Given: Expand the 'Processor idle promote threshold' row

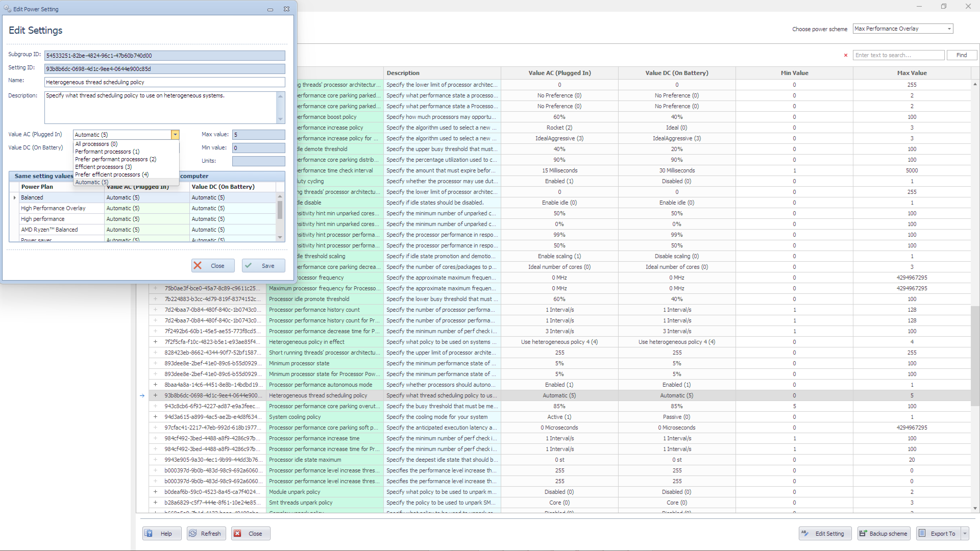Looking at the screenshot, I should point(155,298).
